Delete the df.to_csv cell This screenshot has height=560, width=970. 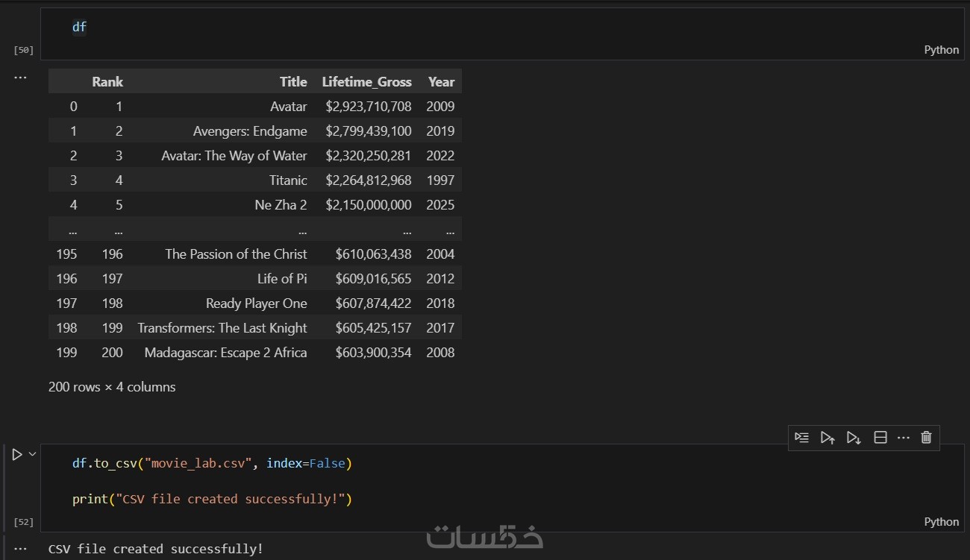pyautogui.click(x=926, y=438)
